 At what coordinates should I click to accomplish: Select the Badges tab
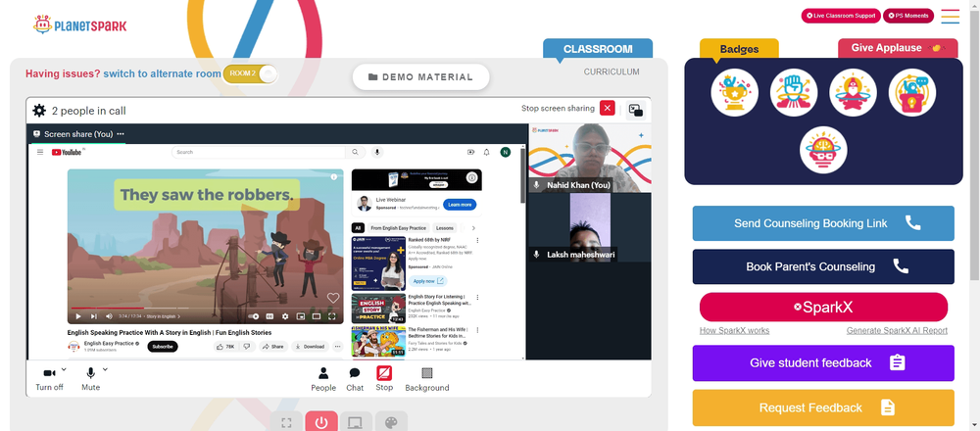[739, 49]
